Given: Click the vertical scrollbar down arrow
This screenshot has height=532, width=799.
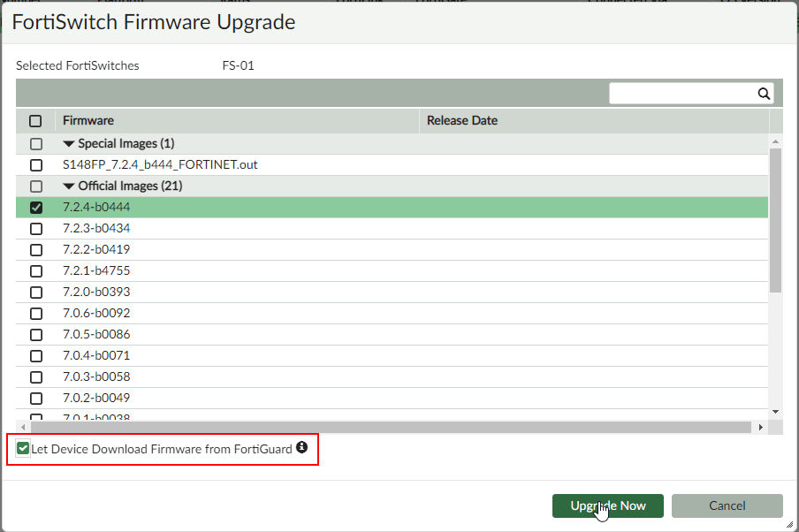Looking at the screenshot, I should pos(775,412).
